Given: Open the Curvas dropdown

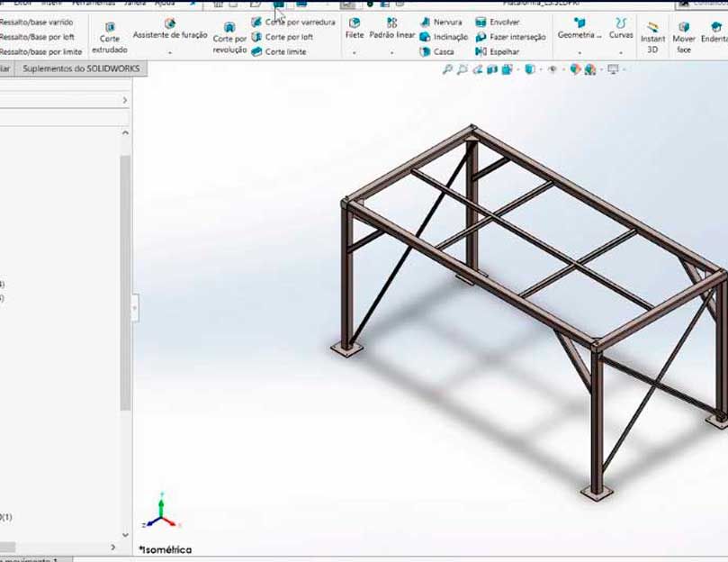Looking at the screenshot, I should tap(621, 53).
